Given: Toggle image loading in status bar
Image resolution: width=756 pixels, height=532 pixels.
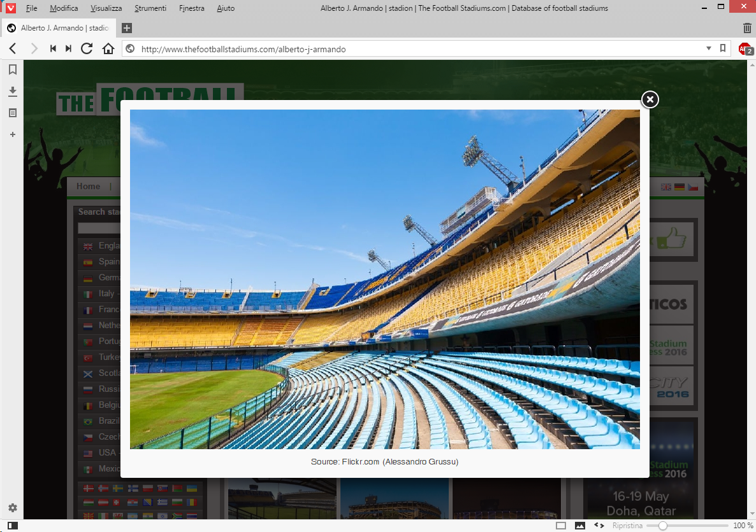Looking at the screenshot, I should coord(580,526).
